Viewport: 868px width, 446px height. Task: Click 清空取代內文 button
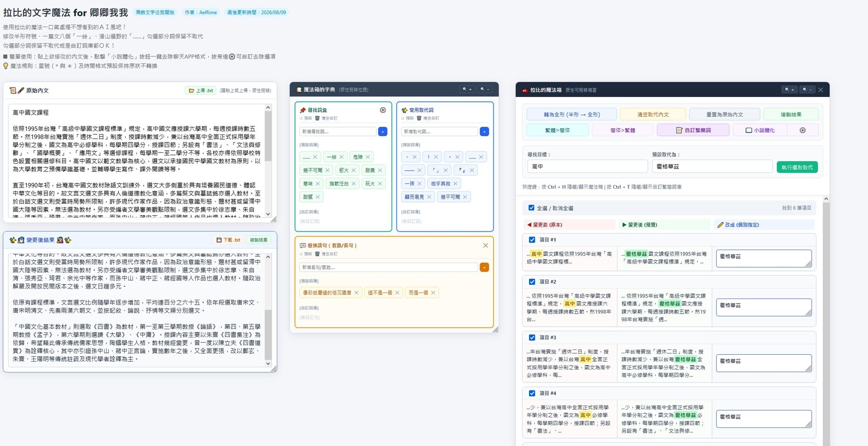pos(653,114)
